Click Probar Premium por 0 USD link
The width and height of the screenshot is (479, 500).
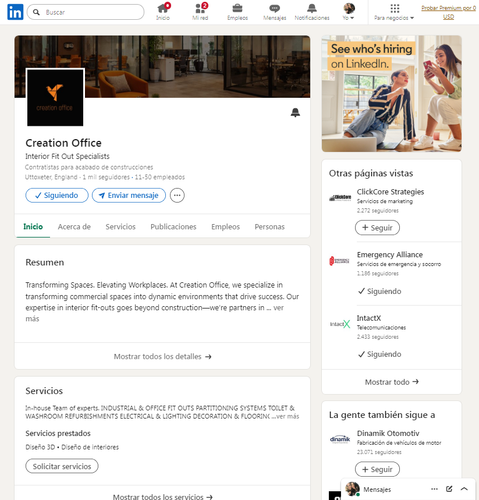click(448, 12)
